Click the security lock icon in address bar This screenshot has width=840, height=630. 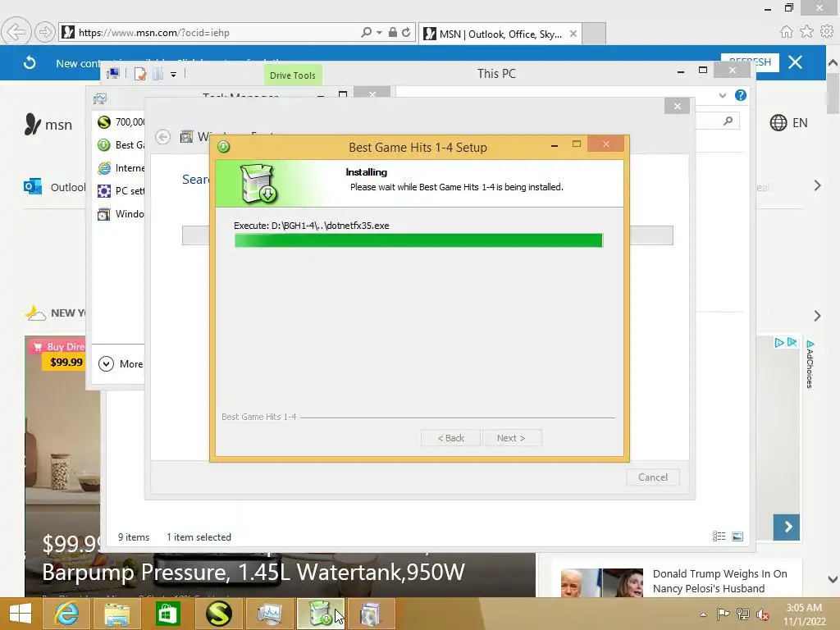point(393,32)
